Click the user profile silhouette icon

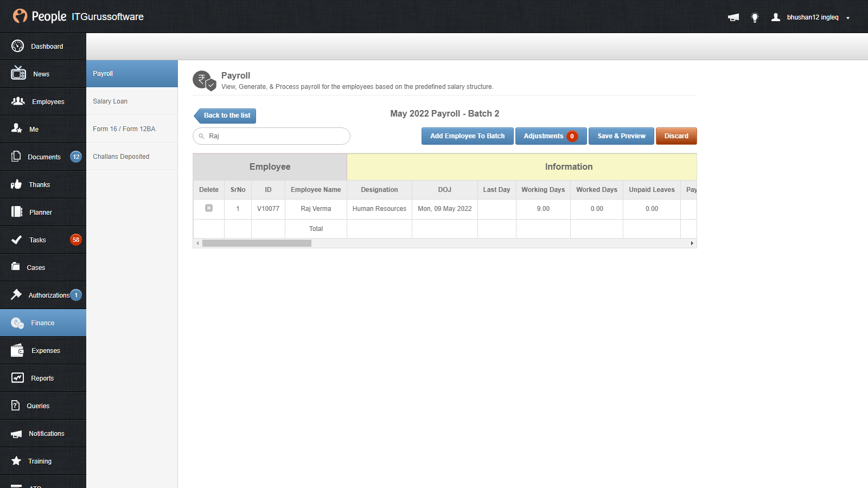coord(776,17)
